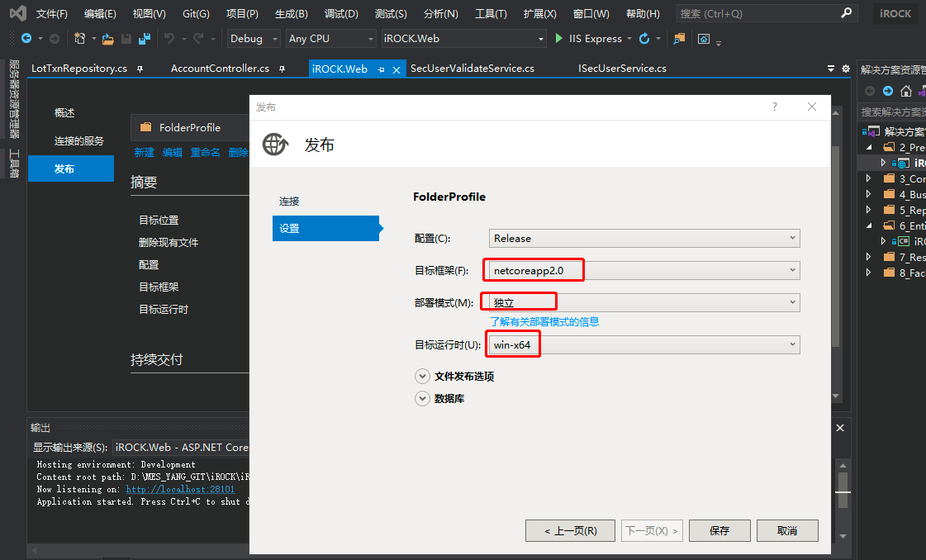Click the Visual Studio logo icon
Image resolution: width=926 pixels, height=560 pixels.
tap(17, 13)
